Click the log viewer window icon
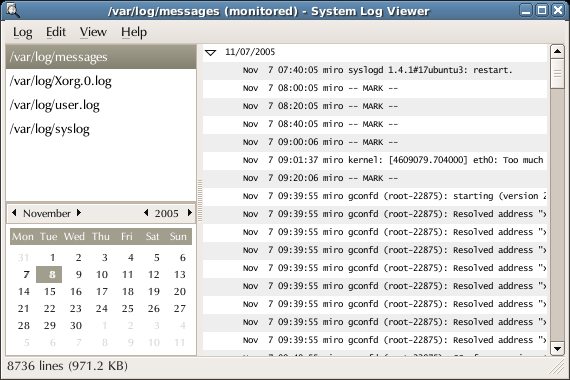This screenshot has width=570, height=380. click(x=12, y=10)
